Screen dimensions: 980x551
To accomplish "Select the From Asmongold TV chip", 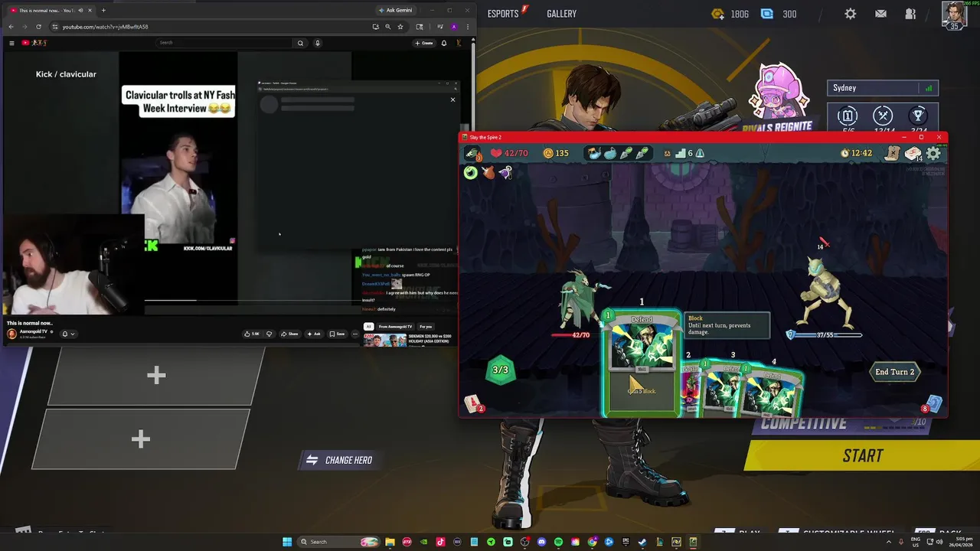I will (395, 327).
